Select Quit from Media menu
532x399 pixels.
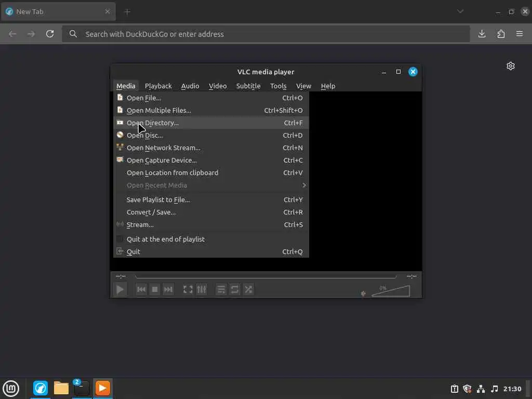tap(211, 252)
